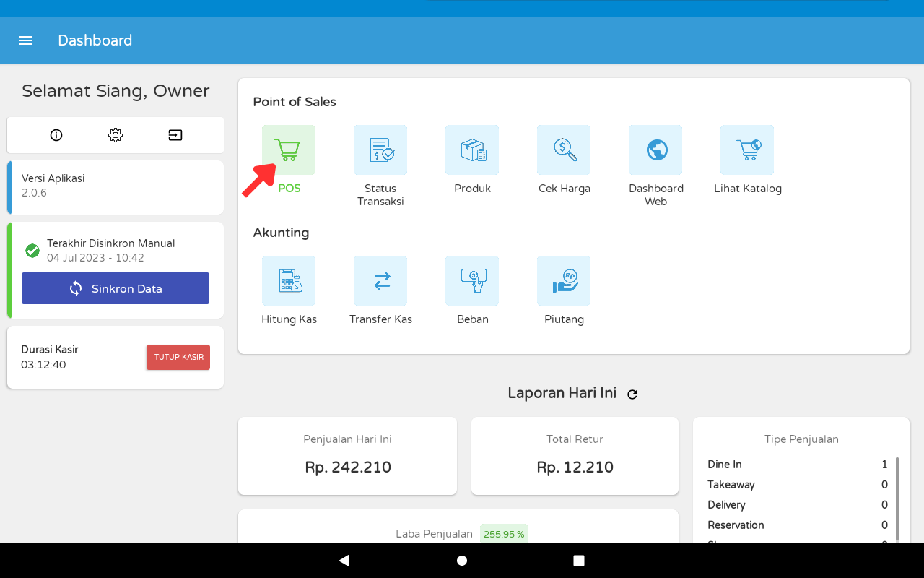Click the Reservation row
The height and width of the screenshot is (578, 924).
(x=798, y=525)
